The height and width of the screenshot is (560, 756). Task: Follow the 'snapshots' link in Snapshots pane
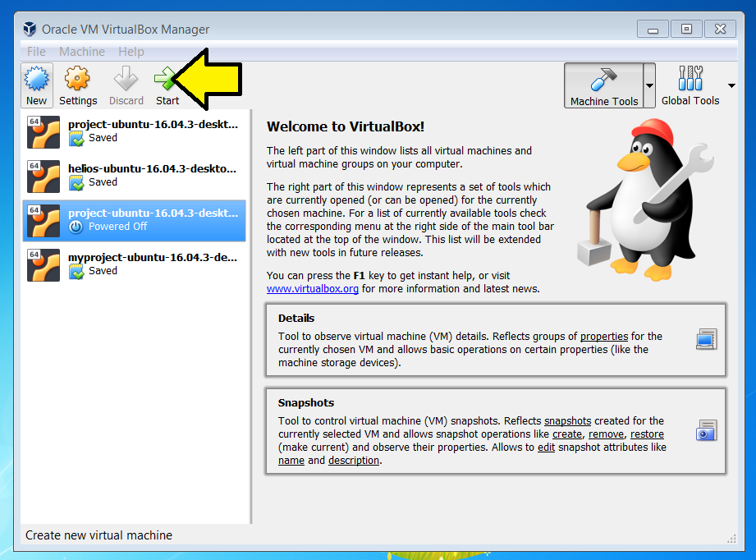(x=567, y=420)
